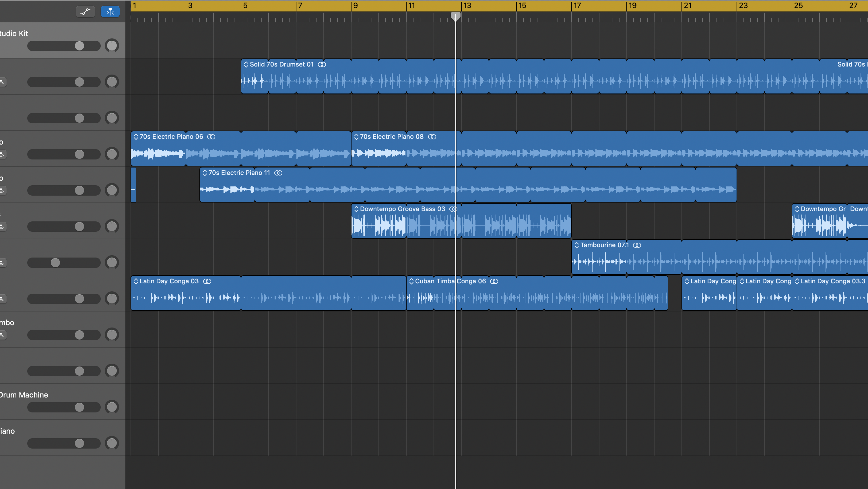
Task: Select the 70s Electric Piano 11 region
Action: (468, 184)
